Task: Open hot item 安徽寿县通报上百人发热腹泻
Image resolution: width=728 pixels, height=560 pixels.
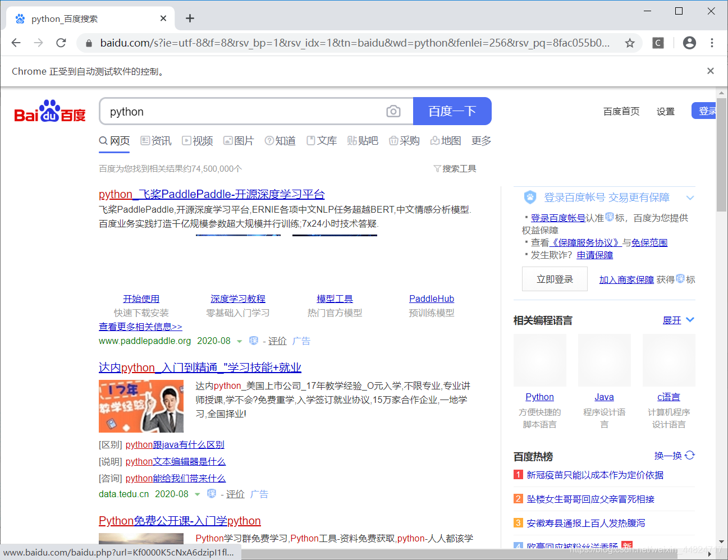Action: [x=586, y=523]
